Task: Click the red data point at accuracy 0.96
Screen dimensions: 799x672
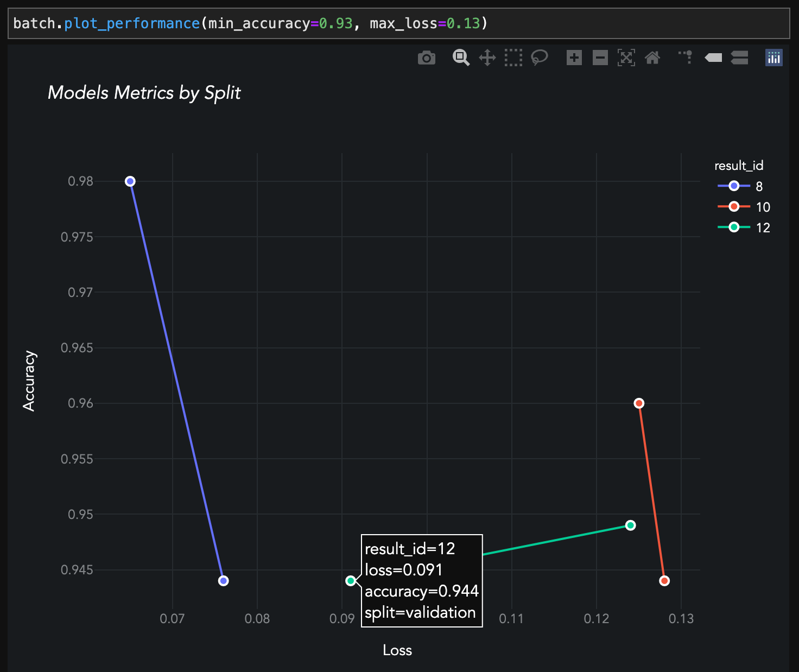Action: tap(639, 403)
